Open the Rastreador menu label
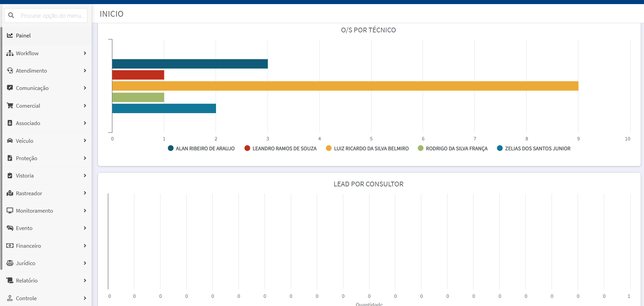 29,193
